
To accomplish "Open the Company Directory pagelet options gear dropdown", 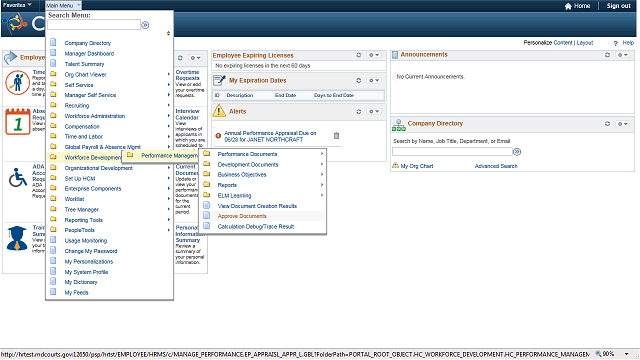I will pyautogui.click(x=622, y=124).
